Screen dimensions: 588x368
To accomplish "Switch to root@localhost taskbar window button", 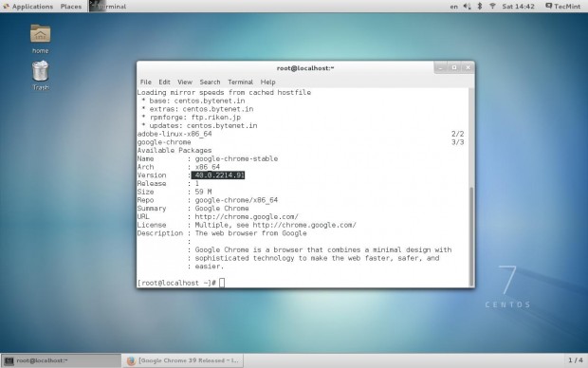I will tap(61, 360).
